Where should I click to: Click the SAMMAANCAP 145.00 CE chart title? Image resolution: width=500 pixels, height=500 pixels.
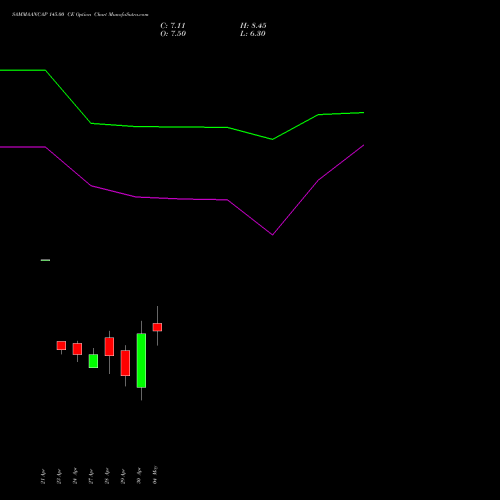click(x=80, y=14)
